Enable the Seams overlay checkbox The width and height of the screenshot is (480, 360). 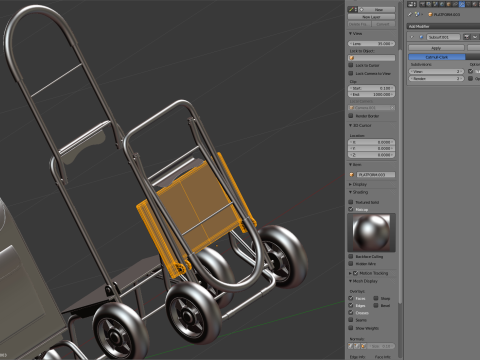(351, 320)
